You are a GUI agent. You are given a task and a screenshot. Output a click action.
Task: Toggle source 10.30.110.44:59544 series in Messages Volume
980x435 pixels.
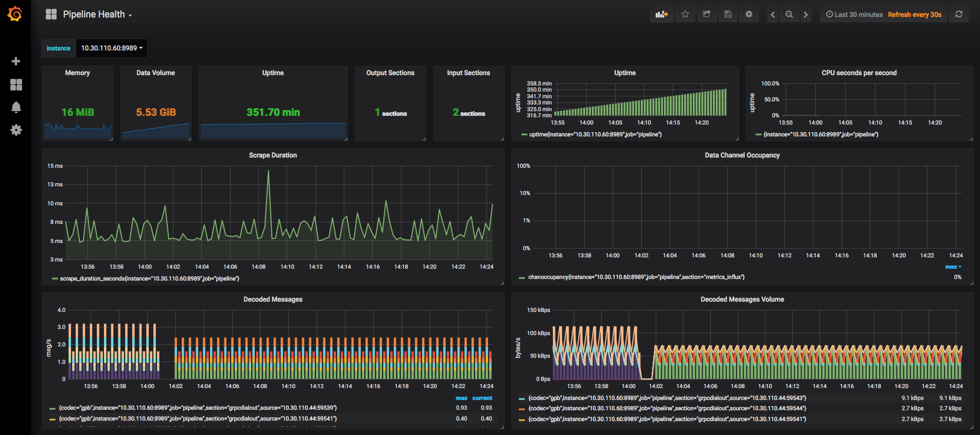tap(667, 408)
